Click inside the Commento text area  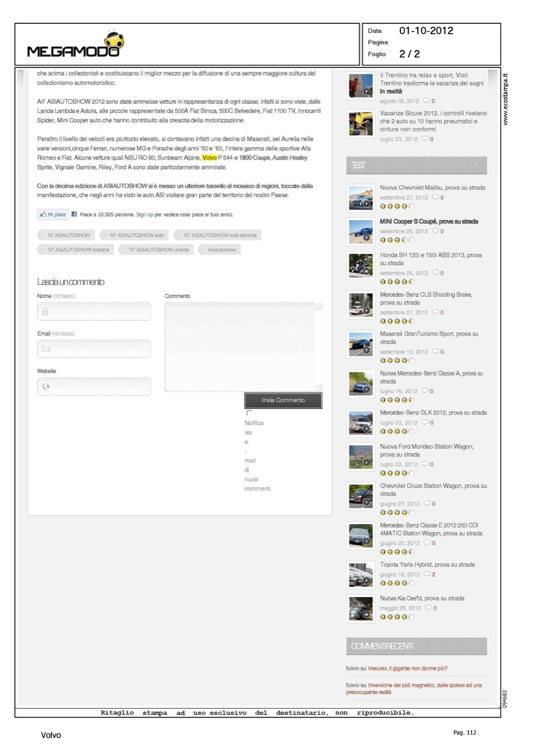tap(240, 347)
